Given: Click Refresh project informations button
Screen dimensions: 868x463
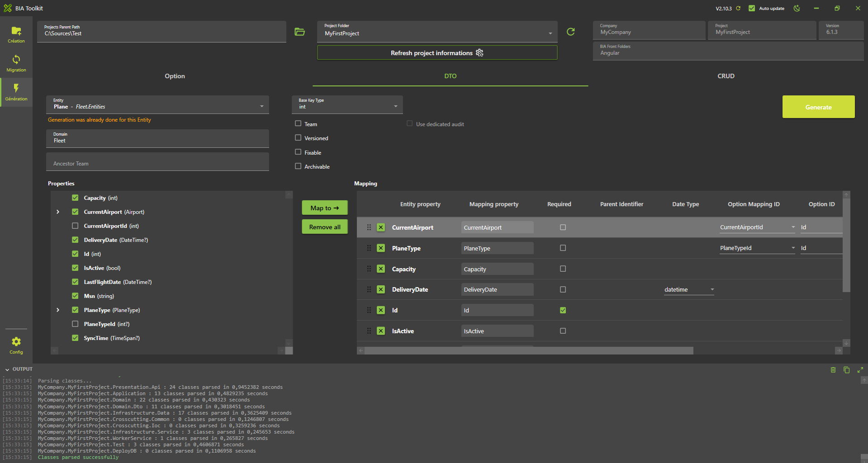Looking at the screenshot, I should click(x=437, y=53).
